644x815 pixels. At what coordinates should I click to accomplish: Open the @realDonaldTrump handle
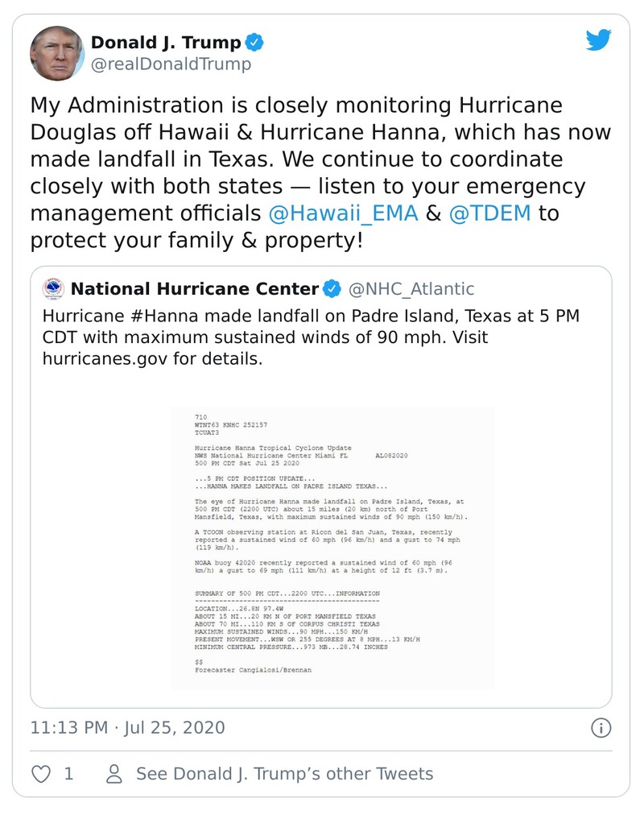click(171, 64)
